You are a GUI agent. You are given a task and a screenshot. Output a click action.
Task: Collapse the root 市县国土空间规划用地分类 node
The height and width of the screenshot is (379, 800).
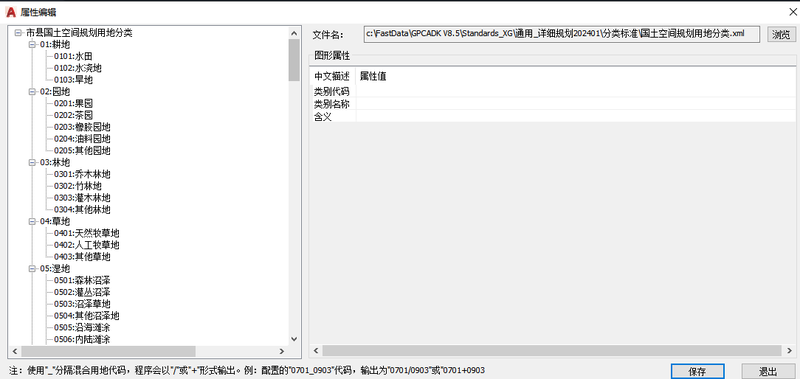coord(18,33)
